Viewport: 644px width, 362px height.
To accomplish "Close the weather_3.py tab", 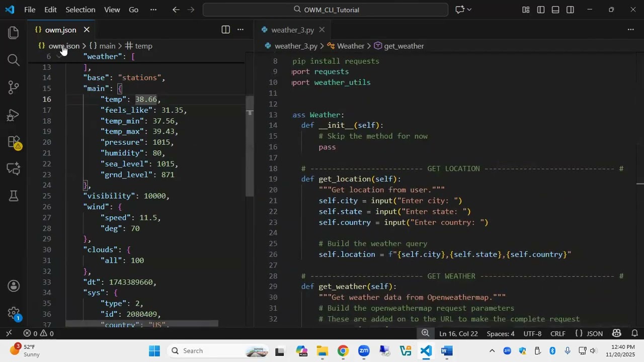I will [x=322, y=30].
